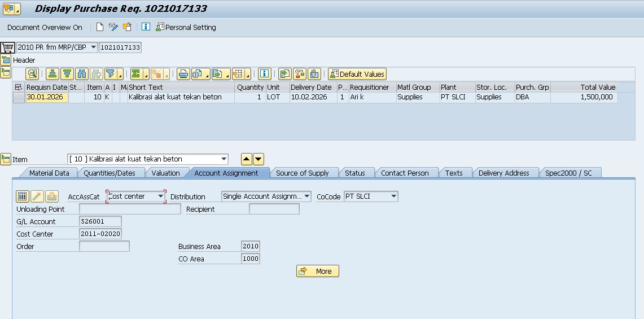Click the More button
This screenshot has height=319, width=644.
point(317,271)
